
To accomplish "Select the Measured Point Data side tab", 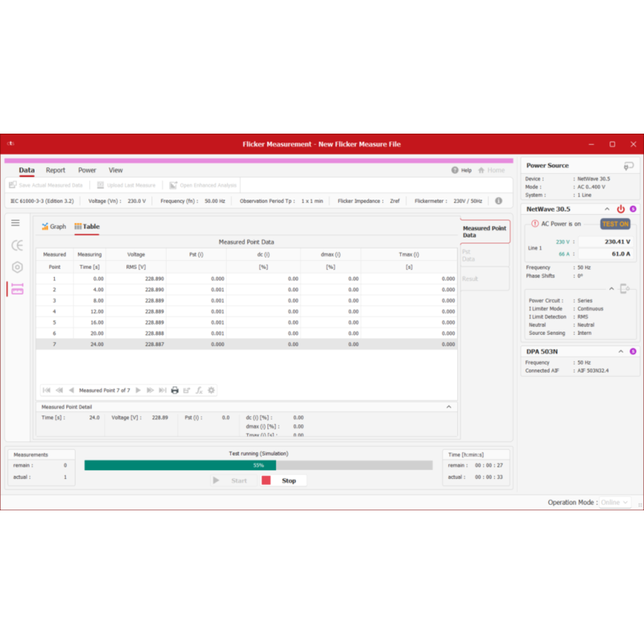I will click(x=485, y=233).
